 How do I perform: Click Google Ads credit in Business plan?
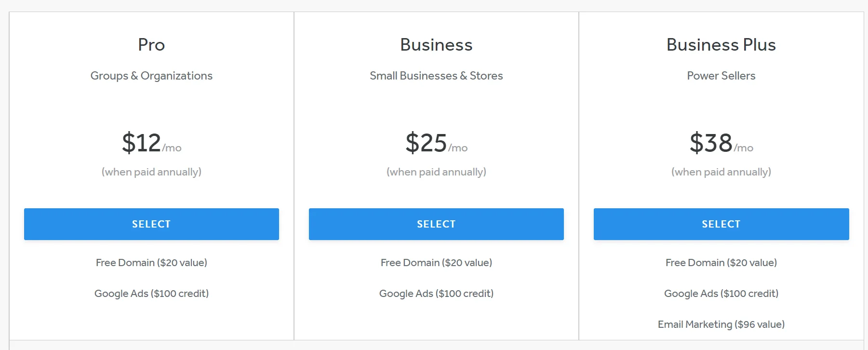tap(436, 294)
